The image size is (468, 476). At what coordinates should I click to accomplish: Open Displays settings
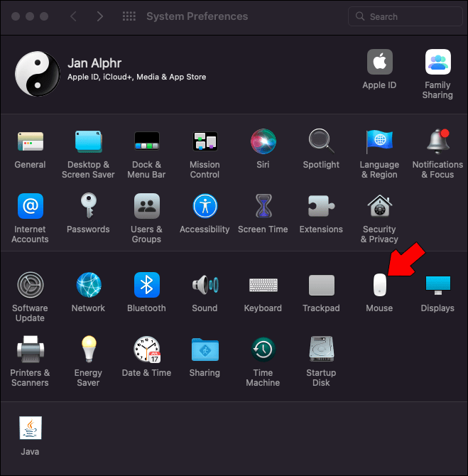437,285
